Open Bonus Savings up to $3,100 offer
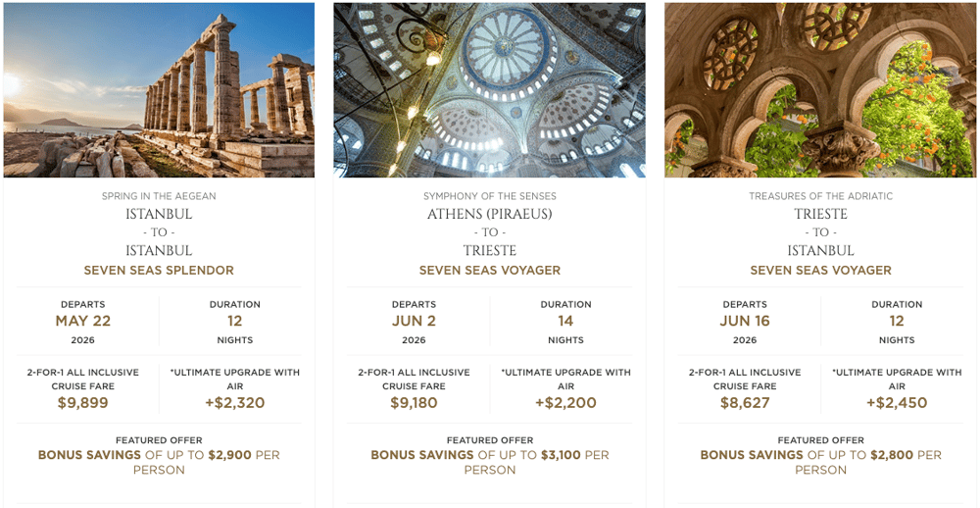Screen dimensions: 980x508 click(x=489, y=462)
